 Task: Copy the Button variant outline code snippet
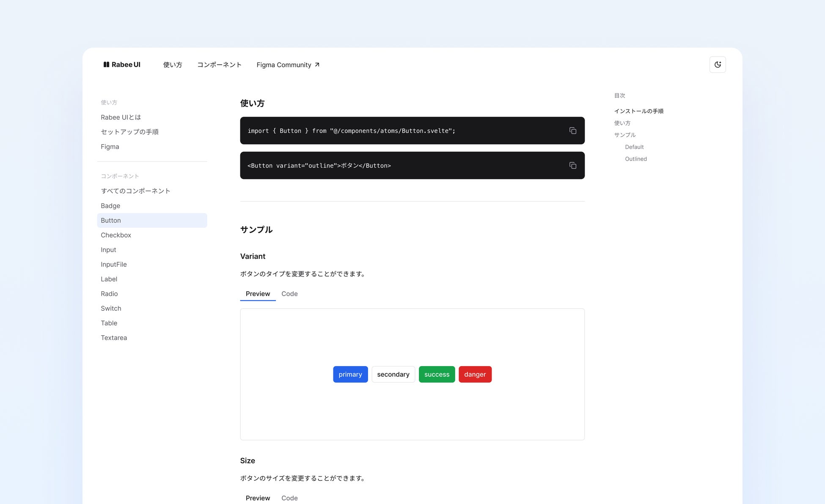click(x=572, y=165)
